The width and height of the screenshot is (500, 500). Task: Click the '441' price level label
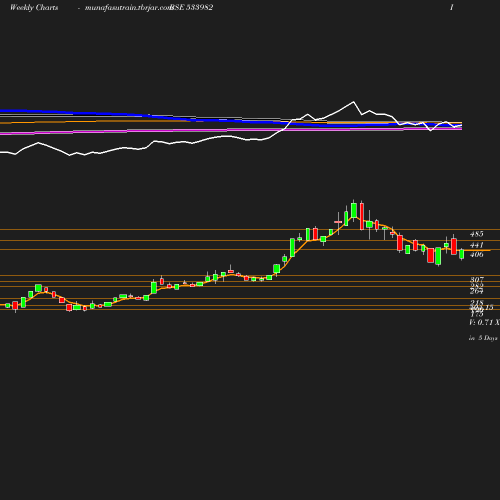[x=476, y=245]
